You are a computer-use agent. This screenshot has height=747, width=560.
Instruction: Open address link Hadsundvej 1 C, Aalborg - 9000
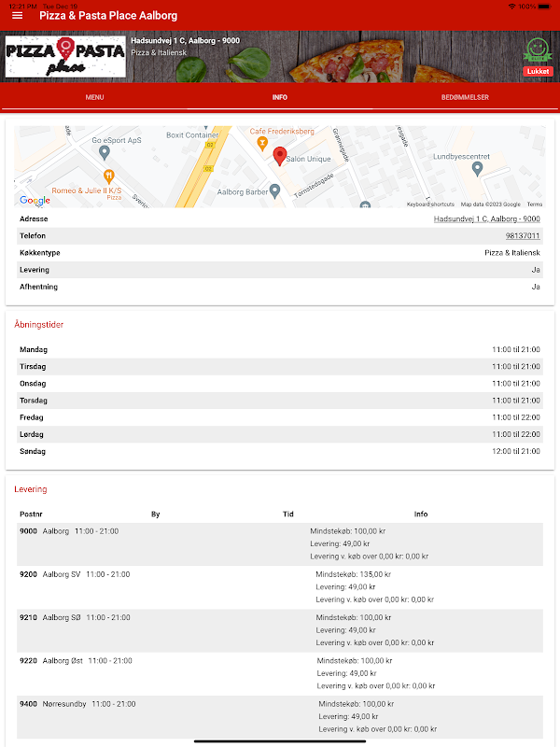486,218
